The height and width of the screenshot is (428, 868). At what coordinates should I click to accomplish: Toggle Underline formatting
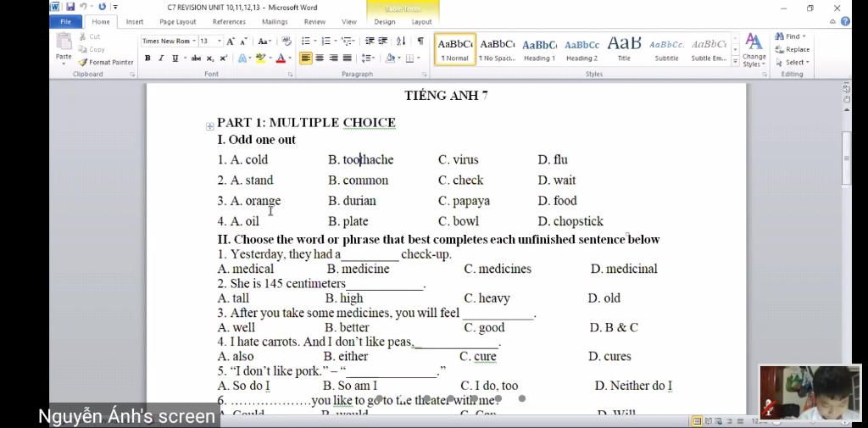pyautogui.click(x=175, y=58)
